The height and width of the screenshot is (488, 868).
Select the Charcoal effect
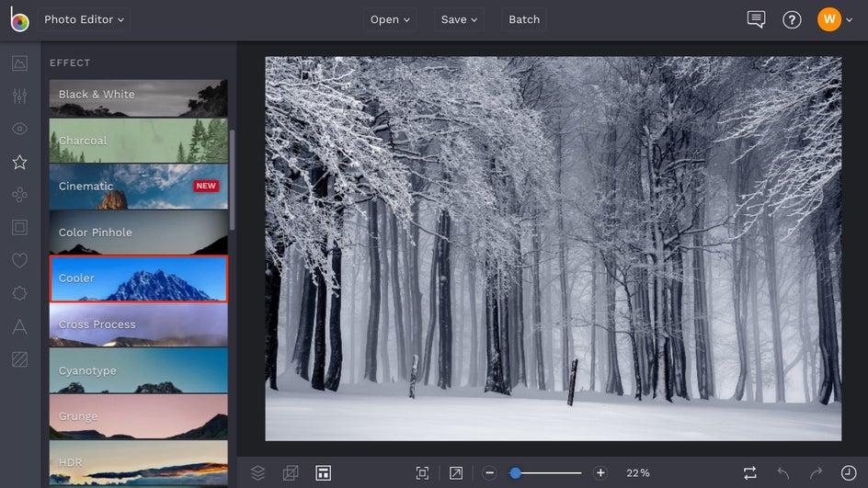click(139, 141)
